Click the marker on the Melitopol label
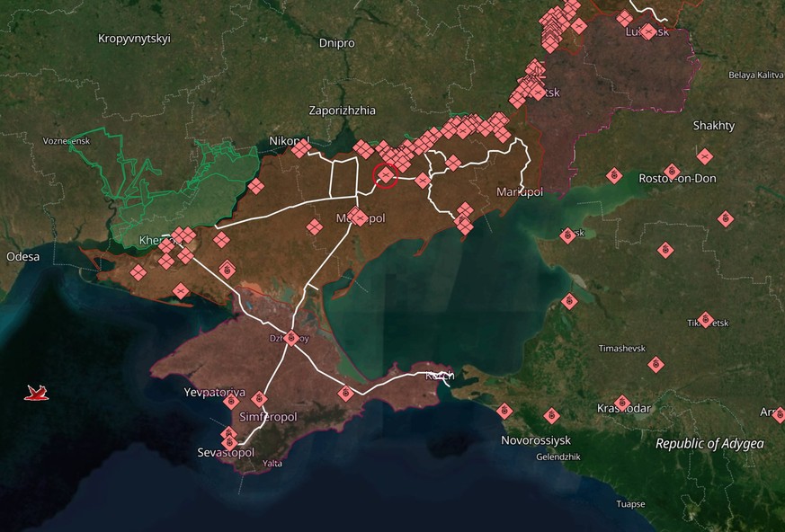Screen dimensions: 785x532 click(x=358, y=217)
